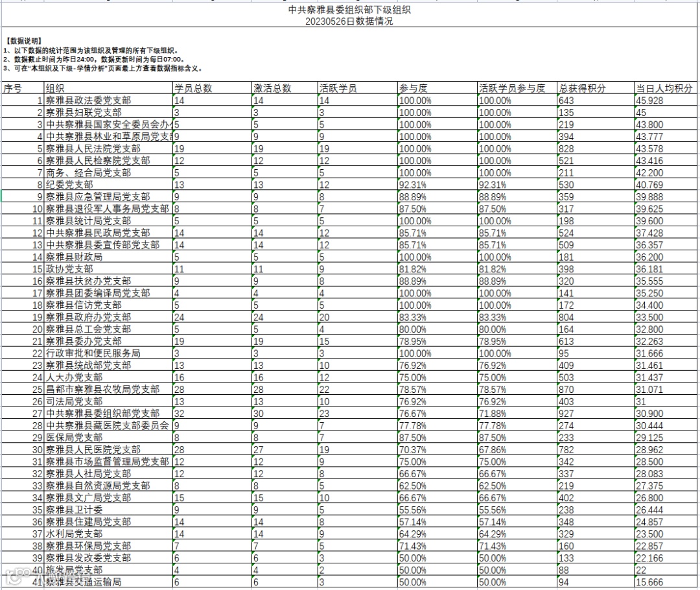The image size is (700, 590).
Task: Click cell 察雅县人民检察院党支部
Action: click(108, 160)
